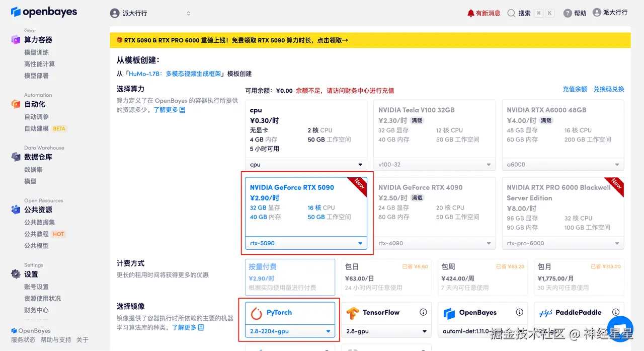Open the HuMo-1.7B template link
644x351 pixels.
(x=175, y=74)
